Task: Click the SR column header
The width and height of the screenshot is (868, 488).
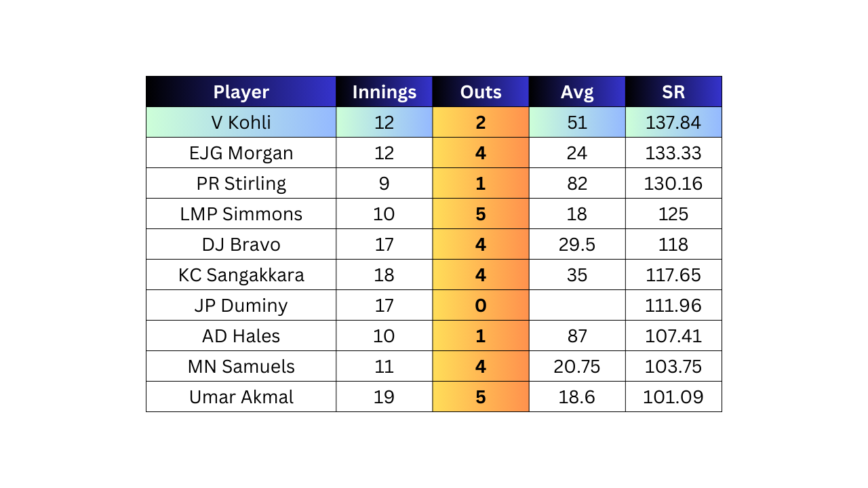Action: pos(673,91)
